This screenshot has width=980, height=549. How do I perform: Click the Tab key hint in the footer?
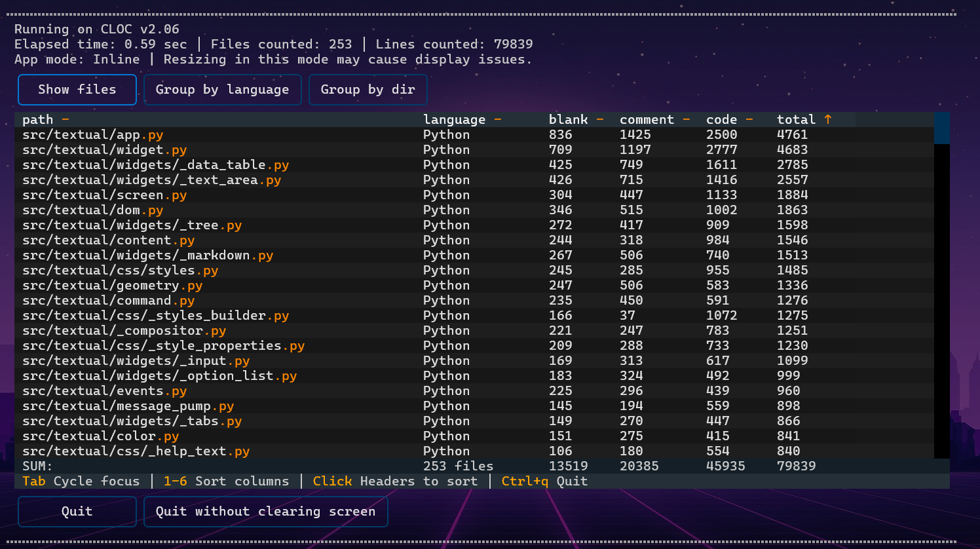coord(33,481)
